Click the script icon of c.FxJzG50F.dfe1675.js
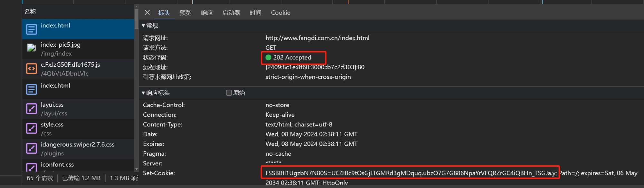 31,68
